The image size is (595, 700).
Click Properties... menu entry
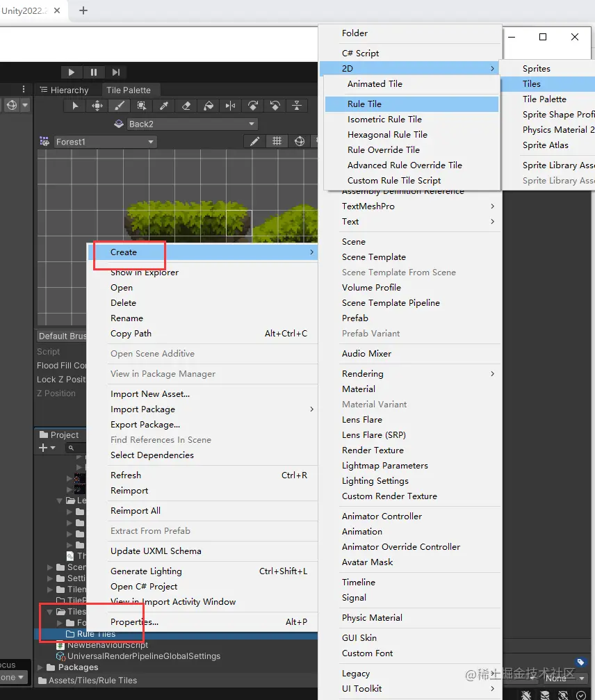[x=203, y=622]
